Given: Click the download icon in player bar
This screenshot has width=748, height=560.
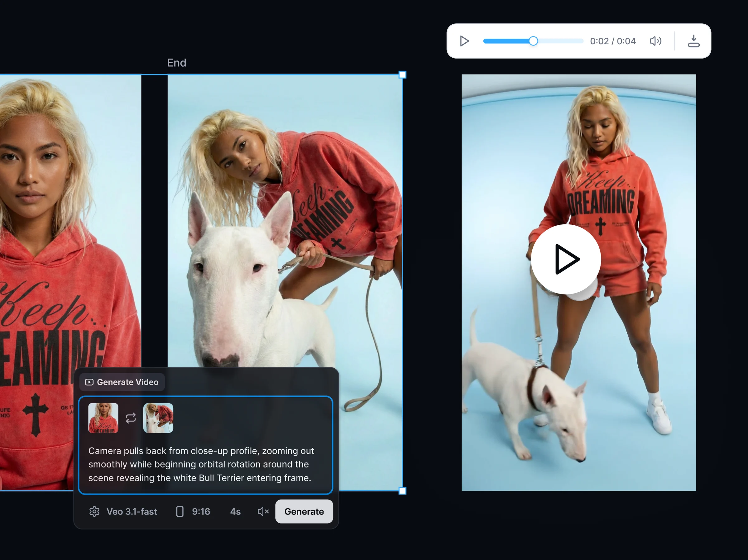Looking at the screenshot, I should point(693,41).
